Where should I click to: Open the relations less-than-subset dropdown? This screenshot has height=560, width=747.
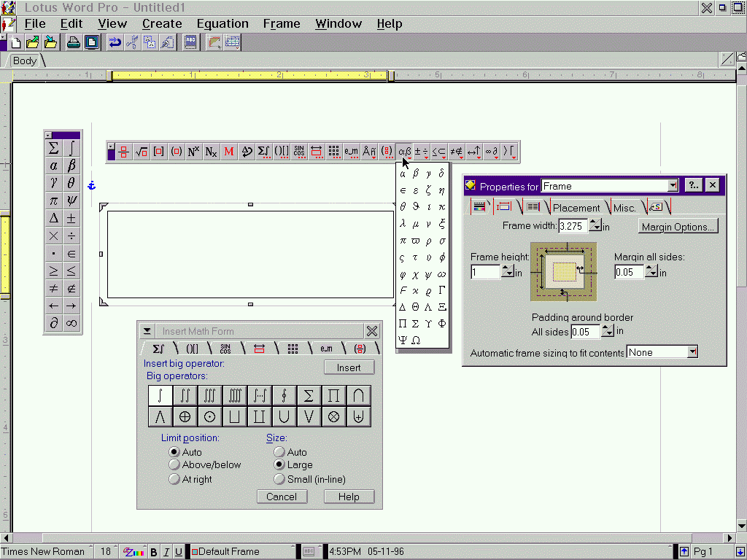(x=438, y=152)
